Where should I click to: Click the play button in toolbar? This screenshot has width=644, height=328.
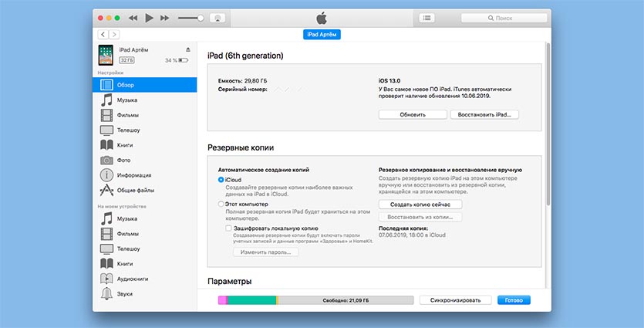tap(149, 18)
